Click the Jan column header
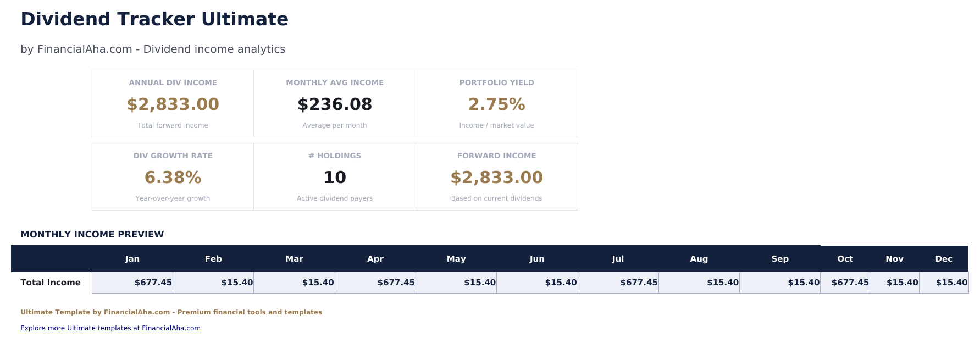980x343 pixels. pyautogui.click(x=132, y=259)
